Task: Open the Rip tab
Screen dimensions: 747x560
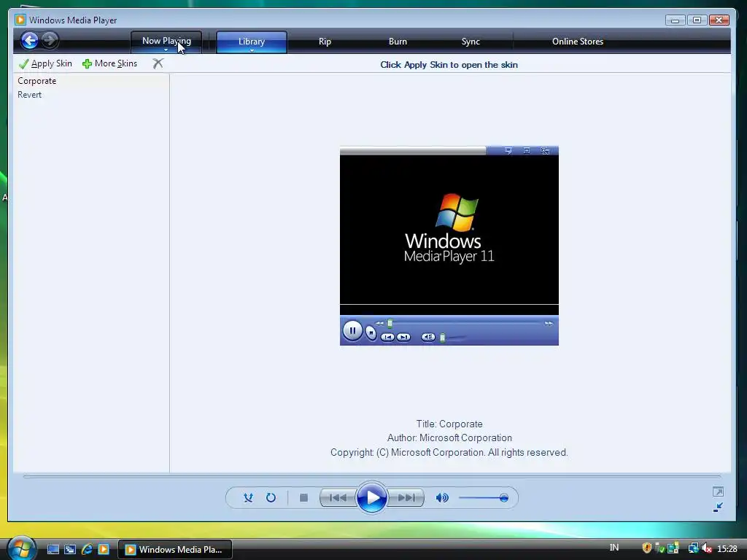Action: click(325, 42)
